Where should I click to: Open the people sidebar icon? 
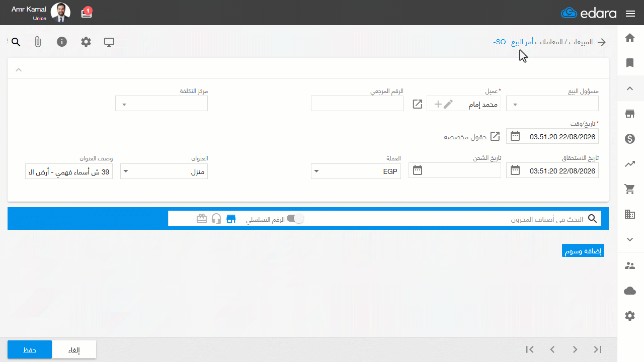[x=630, y=265]
